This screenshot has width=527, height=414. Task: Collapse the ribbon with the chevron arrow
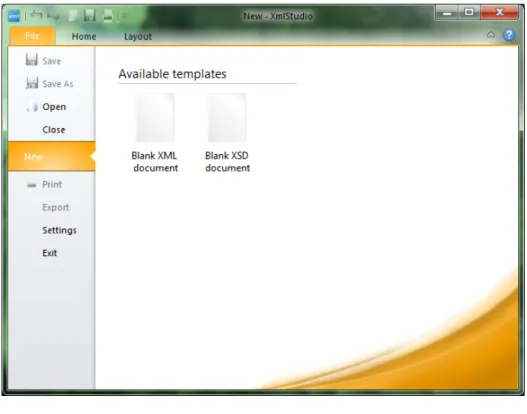coord(491,35)
